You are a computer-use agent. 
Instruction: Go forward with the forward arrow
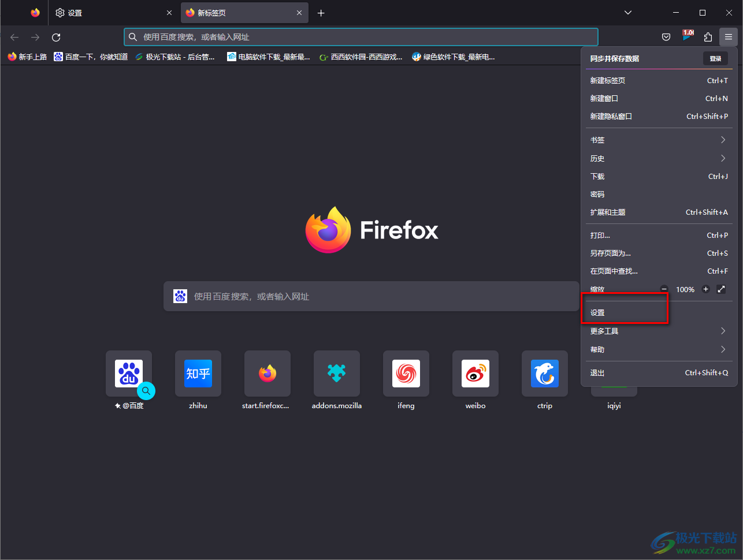tap(35, 37)
